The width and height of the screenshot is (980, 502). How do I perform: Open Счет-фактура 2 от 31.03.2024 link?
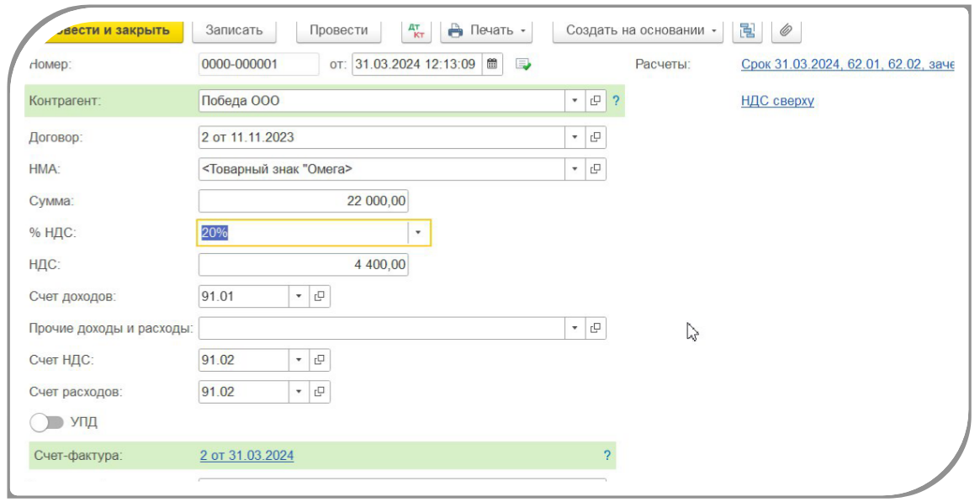pyautogui.click(x=246, y=456)
